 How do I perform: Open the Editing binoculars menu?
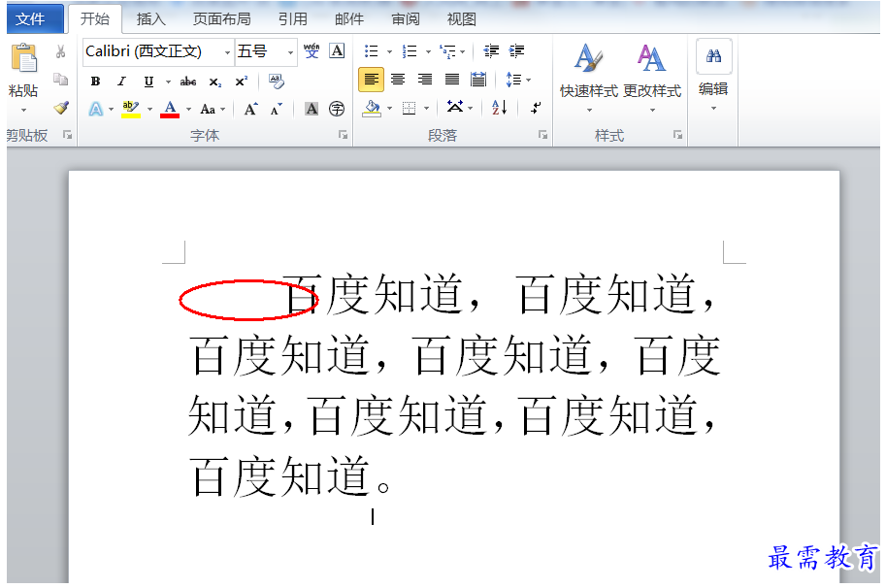(713, 75)
